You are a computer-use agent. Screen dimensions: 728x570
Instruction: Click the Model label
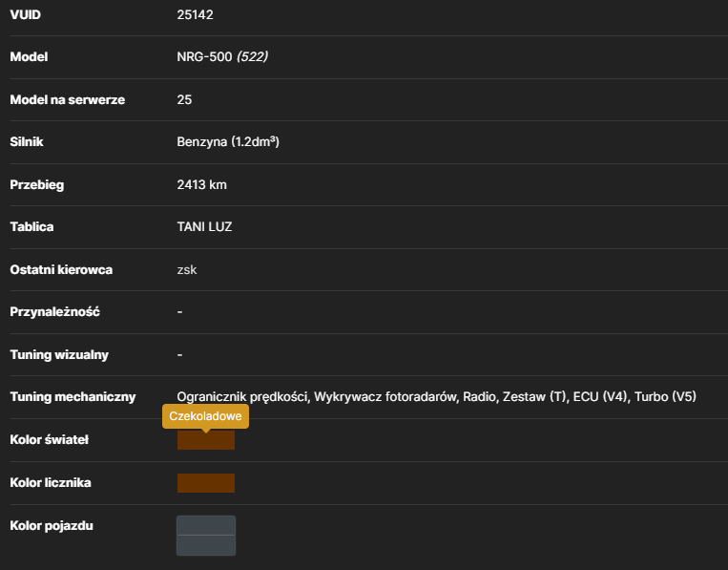(x=29, y=57)
